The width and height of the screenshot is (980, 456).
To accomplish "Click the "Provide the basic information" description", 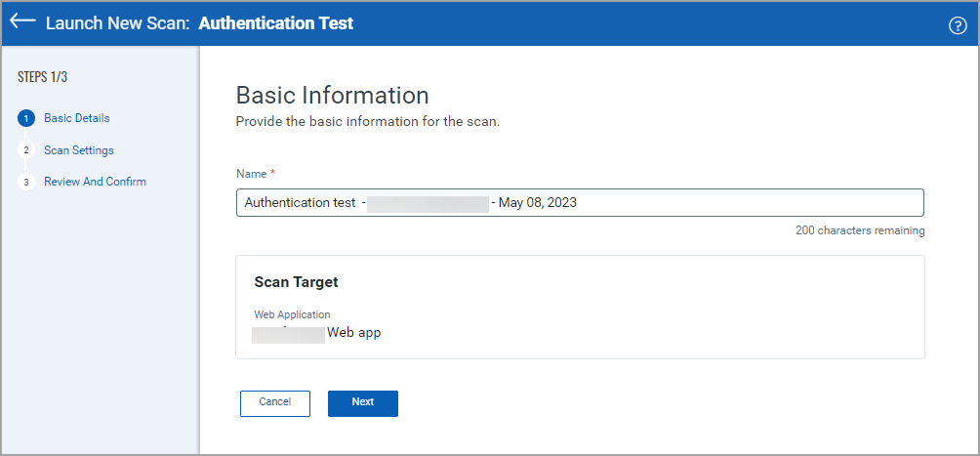I will (x=368, y=123).
